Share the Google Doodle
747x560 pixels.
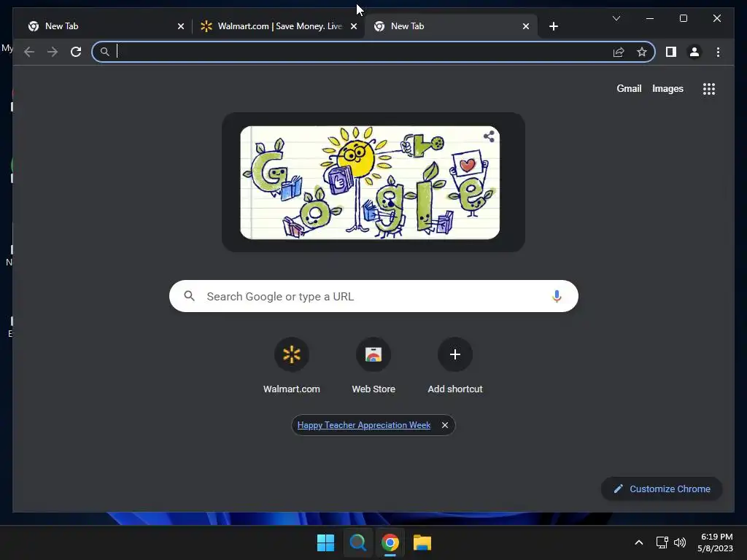click(489, 136)
